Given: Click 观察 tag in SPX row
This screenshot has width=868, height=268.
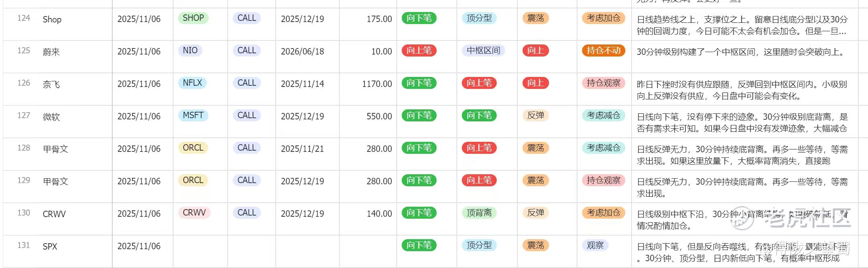Looking at the screenshot, I should click(x=595, y=245).
